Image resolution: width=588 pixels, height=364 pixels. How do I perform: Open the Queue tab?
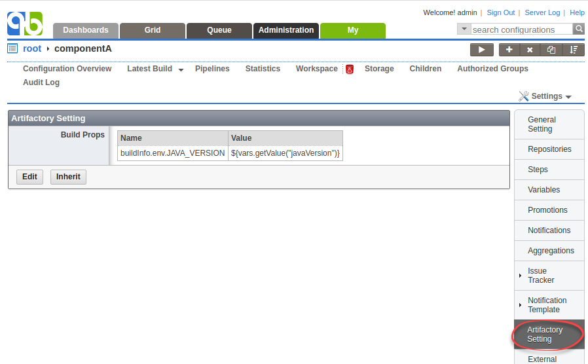[219, 30]
